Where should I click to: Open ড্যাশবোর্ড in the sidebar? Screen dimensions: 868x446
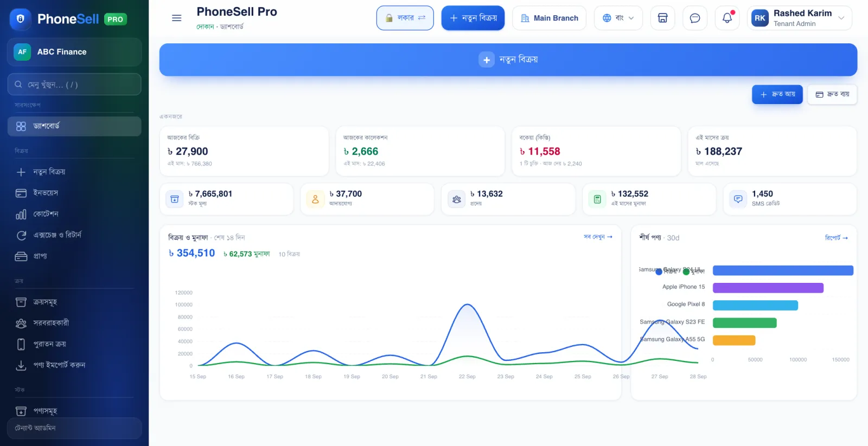tap(74, 126)
